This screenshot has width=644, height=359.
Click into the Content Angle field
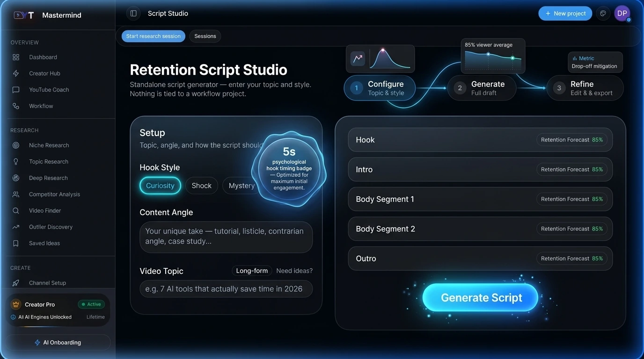(226, 237)
